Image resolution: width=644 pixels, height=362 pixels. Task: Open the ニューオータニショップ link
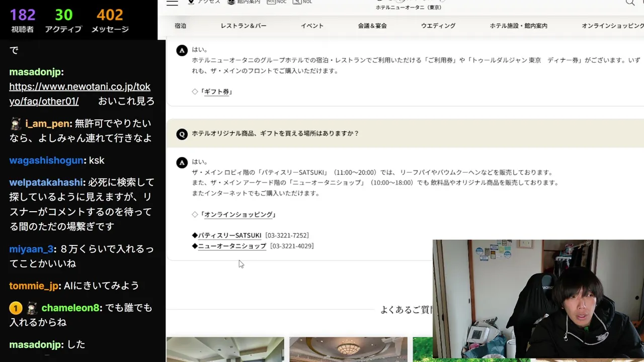click(x=232, y=246)
